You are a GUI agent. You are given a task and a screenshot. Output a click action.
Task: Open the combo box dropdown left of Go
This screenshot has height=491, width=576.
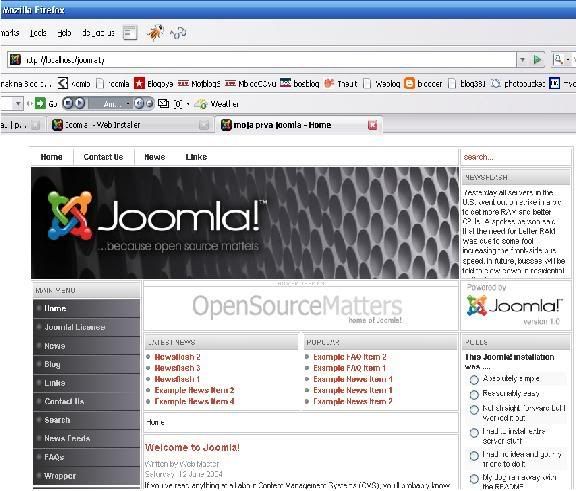pyautogui.click(x=18, y=104)
